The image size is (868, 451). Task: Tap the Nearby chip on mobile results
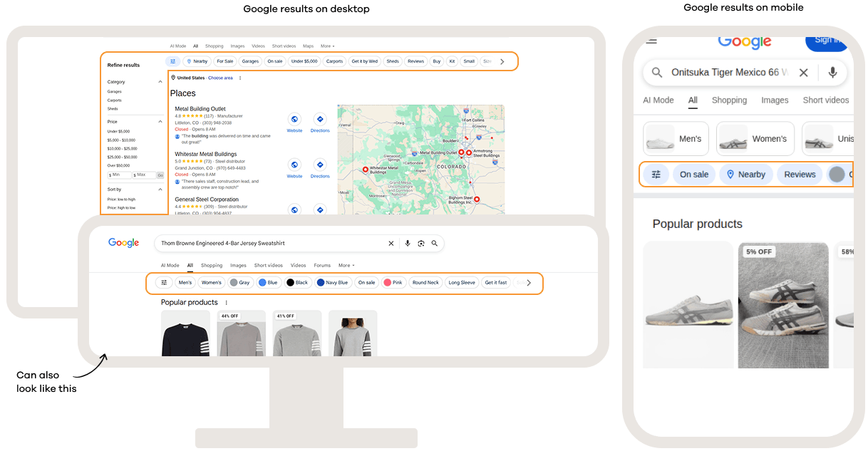746,175
